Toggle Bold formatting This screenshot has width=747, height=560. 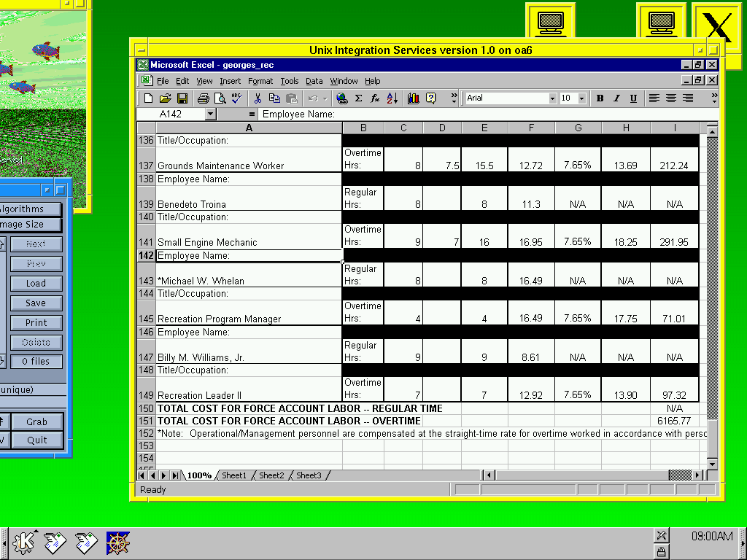[600, 98]
